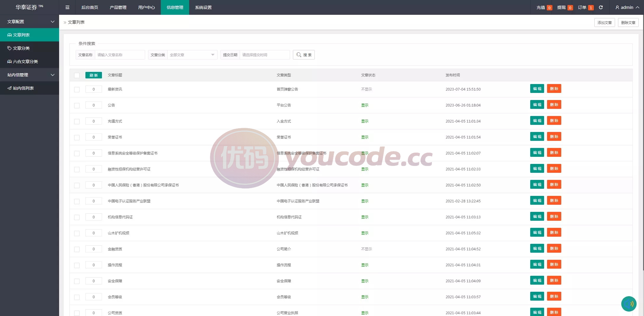
Task: Check the box for 山木矿机视频 row
Action: click(77, 233)
